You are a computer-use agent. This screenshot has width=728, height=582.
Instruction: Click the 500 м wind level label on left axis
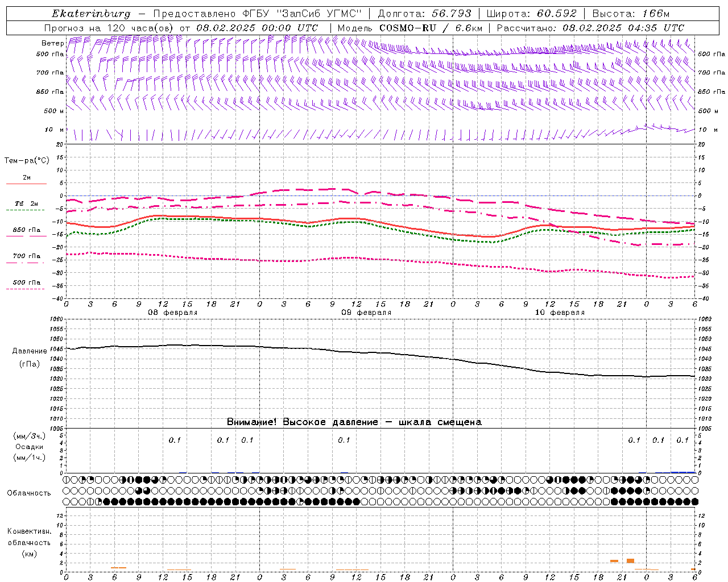point(54,111)
